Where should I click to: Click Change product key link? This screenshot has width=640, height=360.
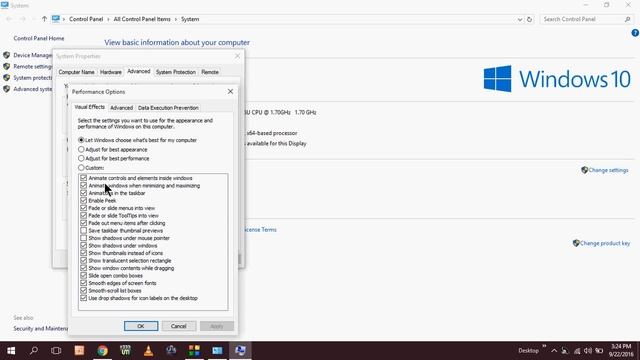coord(605,243)
